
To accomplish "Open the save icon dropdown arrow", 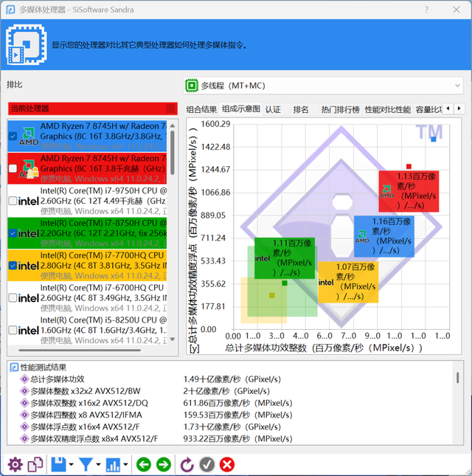I will pyautogui.click(x=71, y=464).
